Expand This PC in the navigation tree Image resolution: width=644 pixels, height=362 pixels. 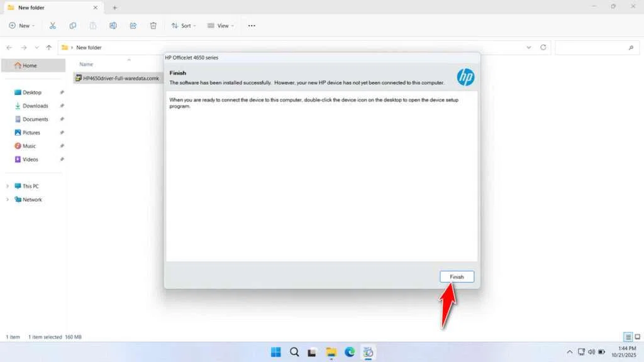tap(8, 186)
